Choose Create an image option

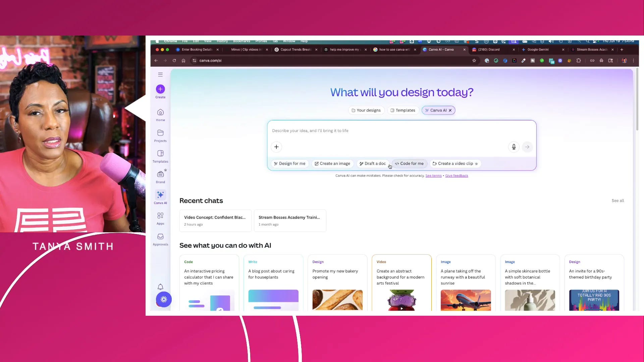(332, 164)
